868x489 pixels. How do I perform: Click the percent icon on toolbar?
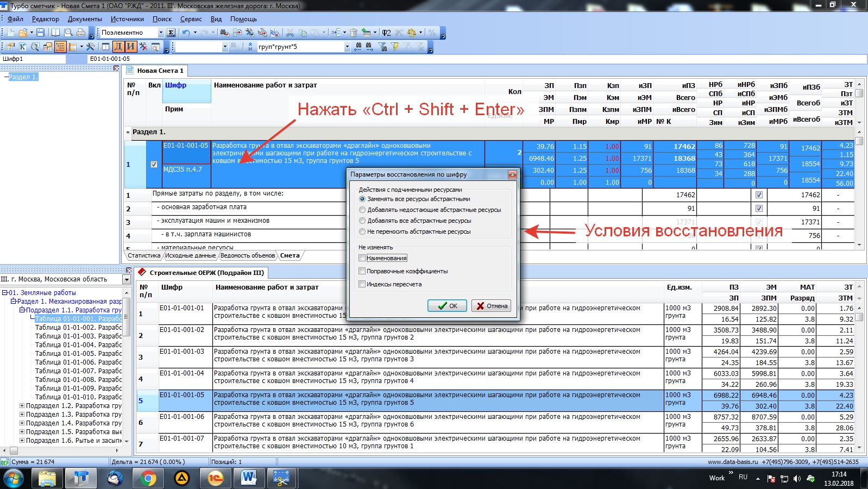tap(432, 33)
